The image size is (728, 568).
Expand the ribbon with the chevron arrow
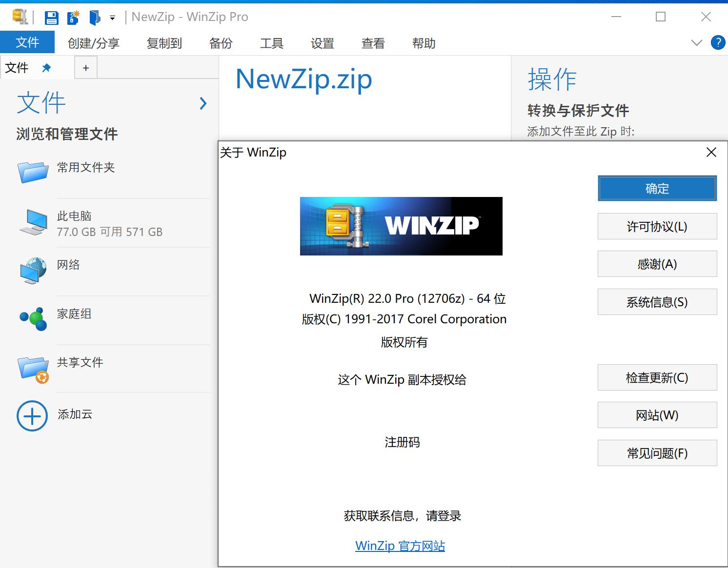pos(696,43)
